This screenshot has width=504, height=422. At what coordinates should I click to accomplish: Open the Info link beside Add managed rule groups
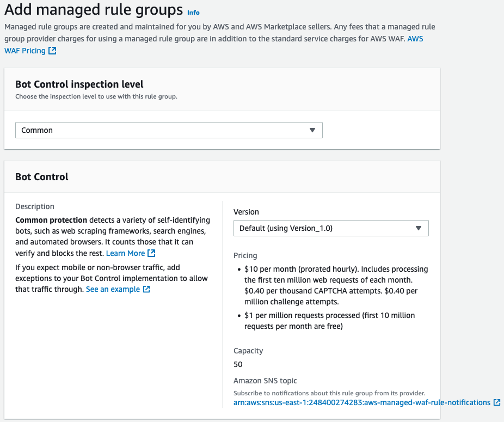pyautogui.click(x=193, y=13)
